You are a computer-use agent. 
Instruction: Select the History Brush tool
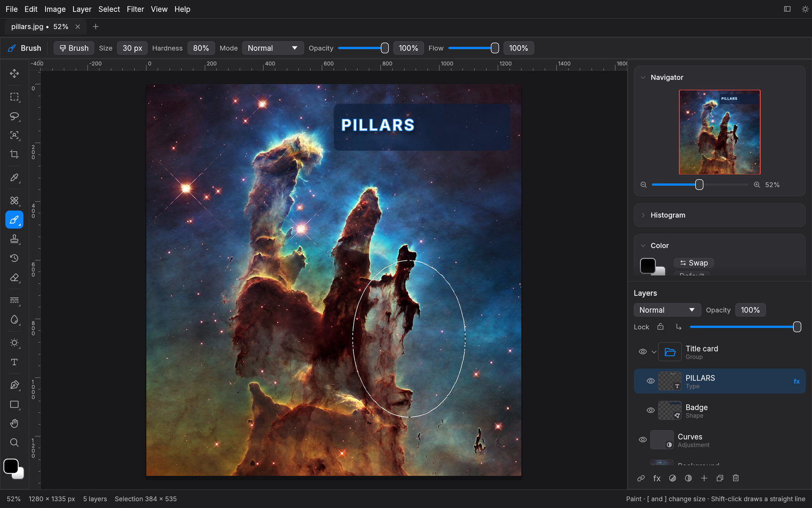coord(14,258)
